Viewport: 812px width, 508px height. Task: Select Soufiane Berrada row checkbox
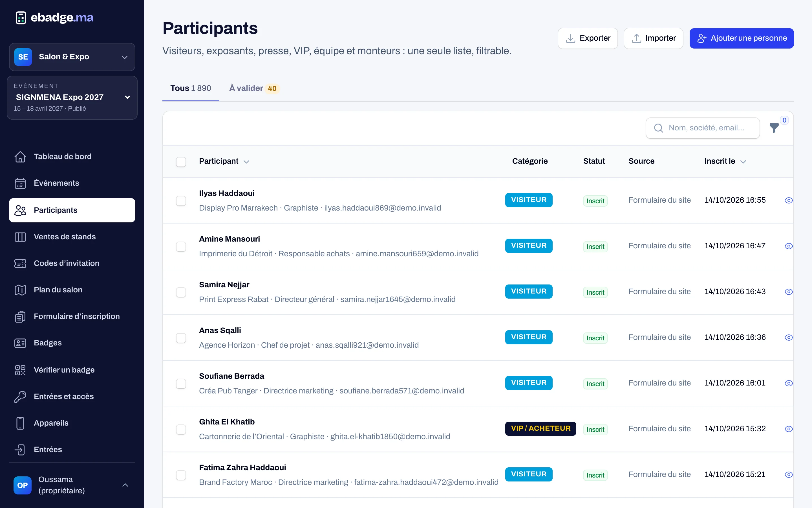181,383
